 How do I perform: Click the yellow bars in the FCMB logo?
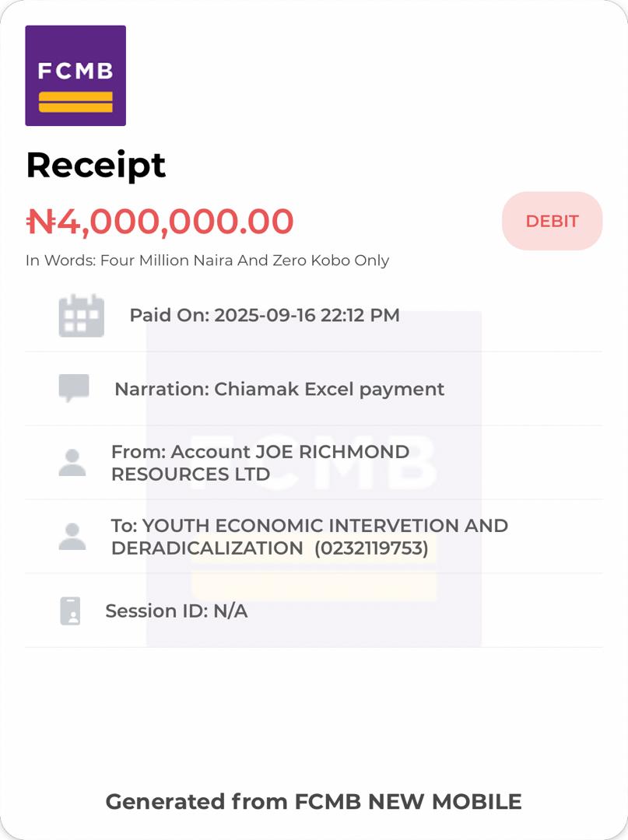75,102
